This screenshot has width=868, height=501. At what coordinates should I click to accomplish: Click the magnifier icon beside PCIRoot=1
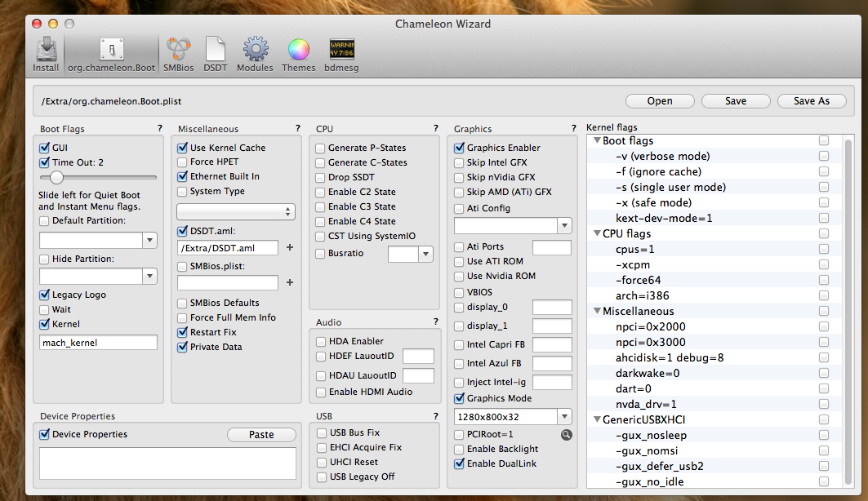pos(567,434)
